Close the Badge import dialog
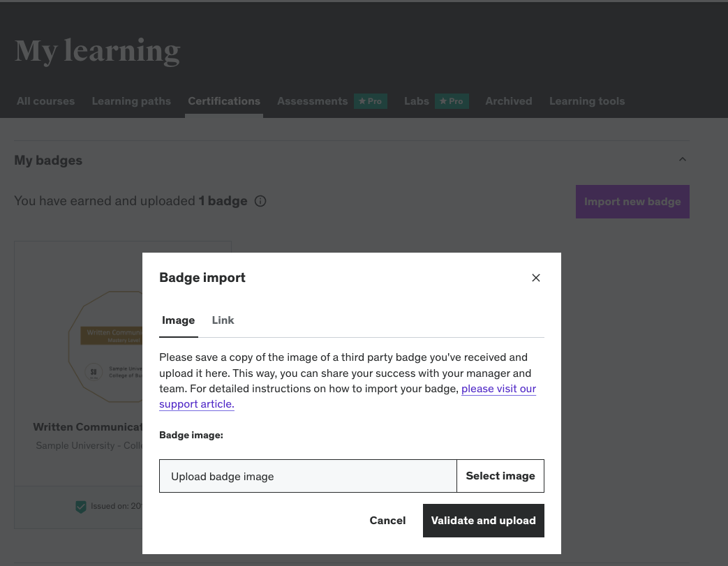The height and width of the screenshot is (566, 728). [536, 278]
